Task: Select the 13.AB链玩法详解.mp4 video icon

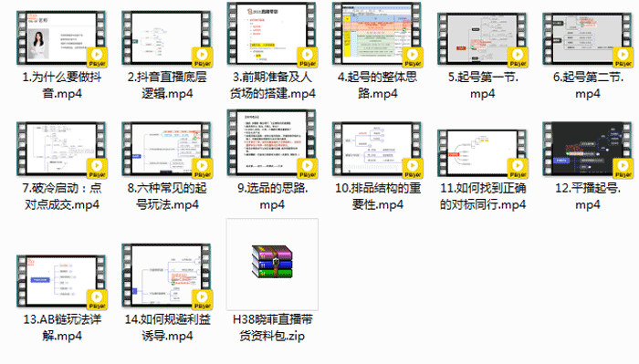Action: click(61, 282)
